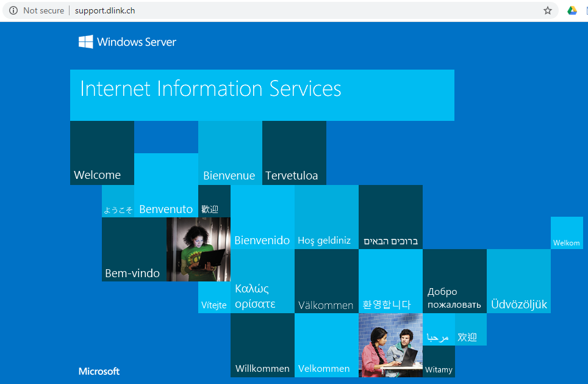The image size is (588, 384).
Task: Click the Welcome tile
Action: pos(102,153)
